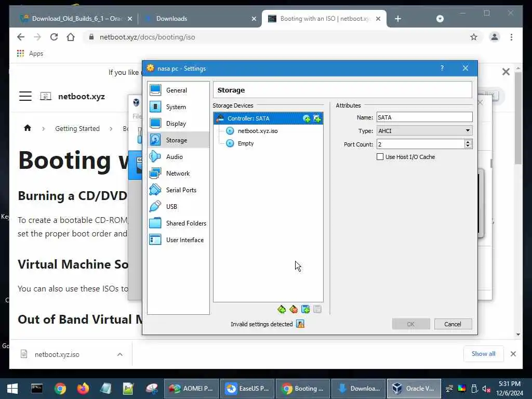Open the controller Type AHCI dropdown

[424, 131]
